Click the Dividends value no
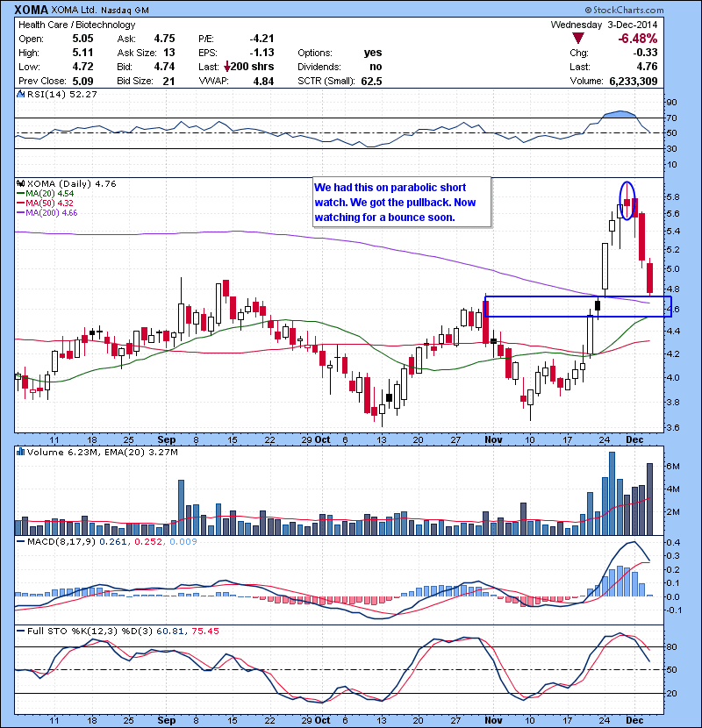 376,67
